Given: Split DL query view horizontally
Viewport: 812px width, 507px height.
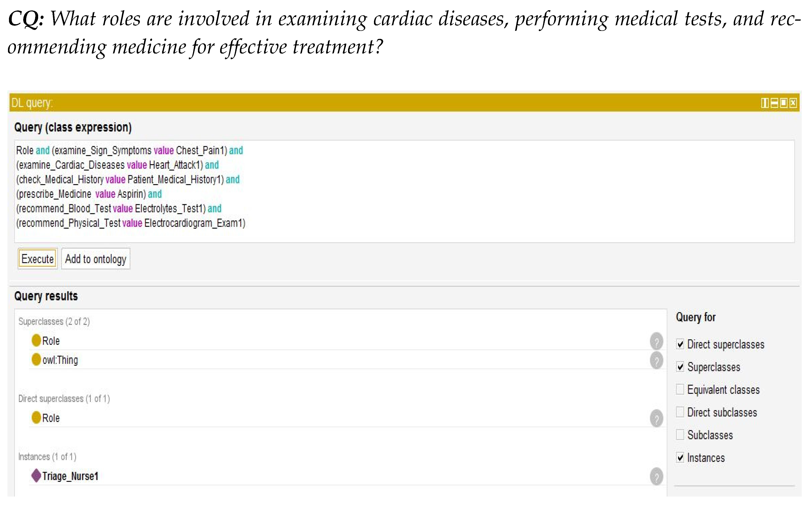Looking at the screenshot, I should pos(774,103).
